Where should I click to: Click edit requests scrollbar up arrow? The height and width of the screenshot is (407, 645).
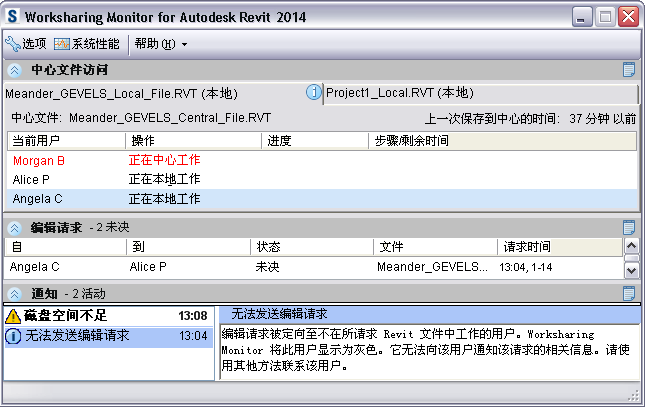click(x=631, y=246)
